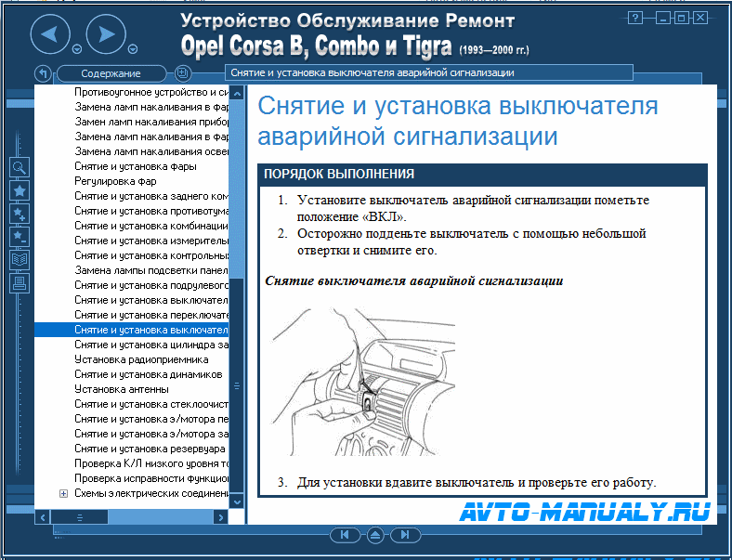Print page with the printer icon
This screenshot has height=560, width=732.
pyautogui.click(x=20, y=283)
